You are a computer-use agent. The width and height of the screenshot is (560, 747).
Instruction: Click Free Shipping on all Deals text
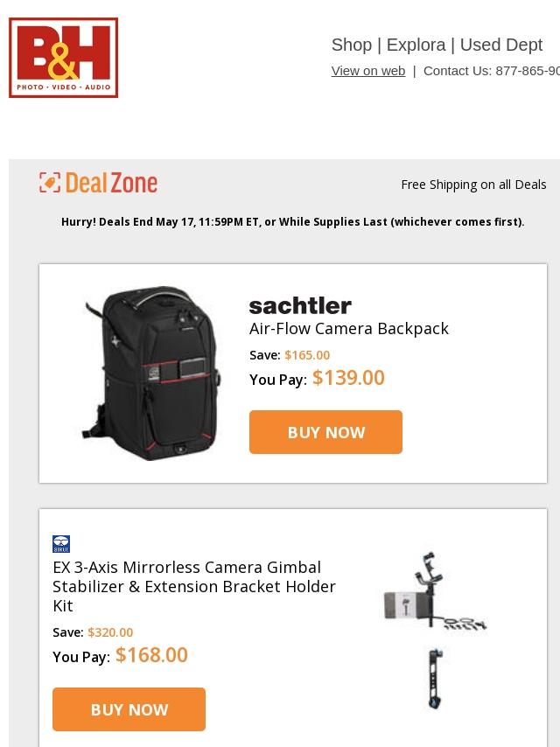(x=473, y=185)
